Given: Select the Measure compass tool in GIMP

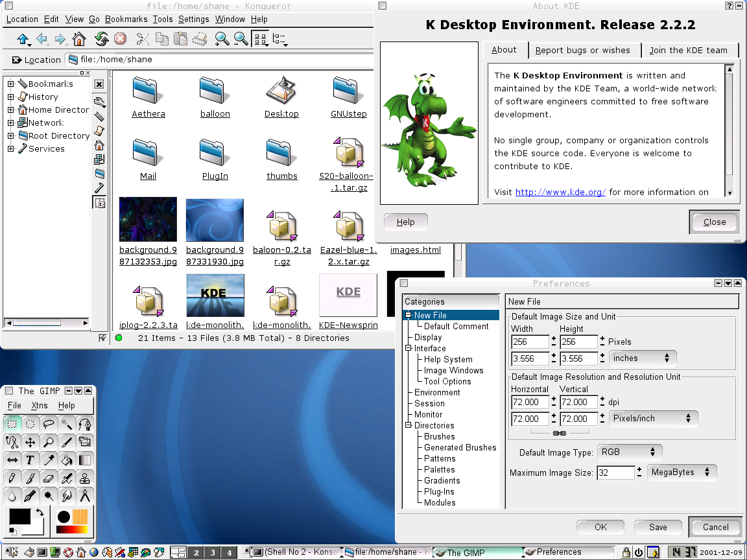Looking at the screenshot, I should (84, 496).
